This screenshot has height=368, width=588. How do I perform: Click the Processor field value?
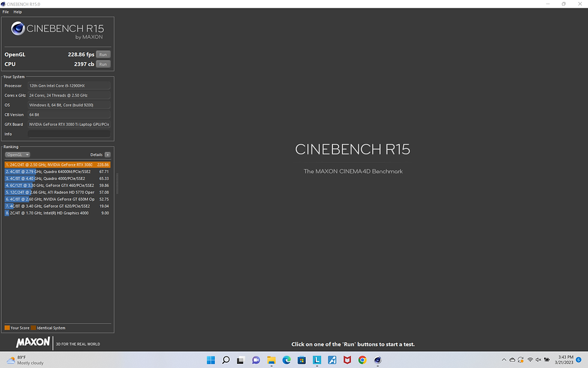[69, 85]
